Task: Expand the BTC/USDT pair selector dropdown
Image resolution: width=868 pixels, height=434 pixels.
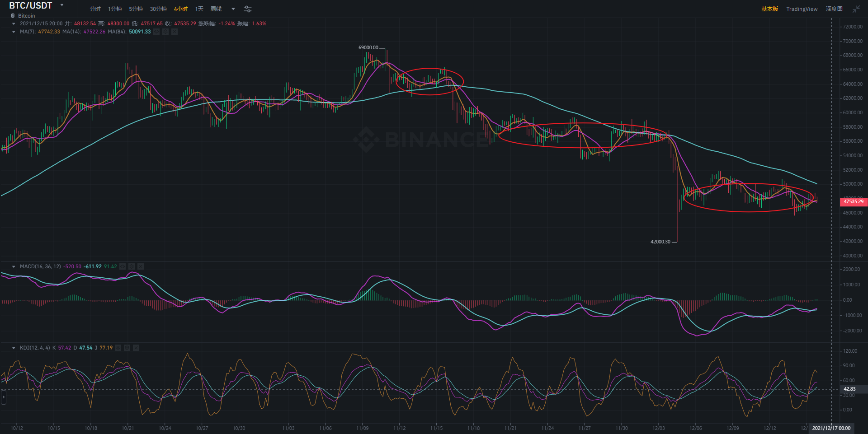Action: 62,5
